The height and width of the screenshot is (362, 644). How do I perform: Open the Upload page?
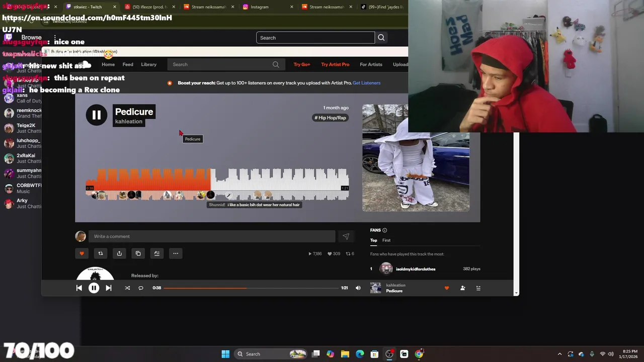click(400, 64)
